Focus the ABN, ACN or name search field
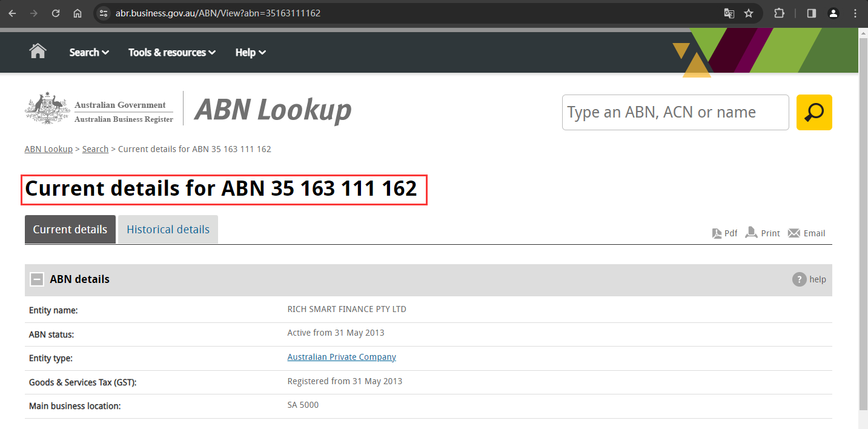 pyautogui.click(x=675, y=112)
